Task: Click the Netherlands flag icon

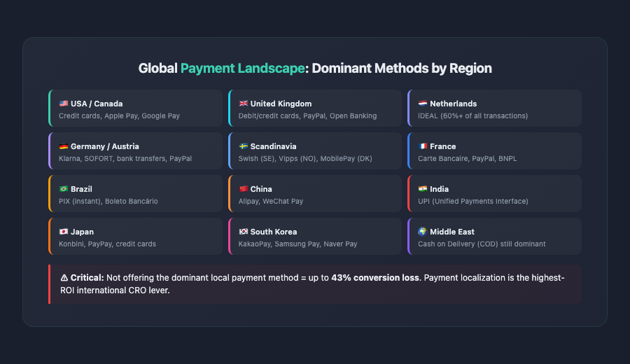Action: [x=423, y=104]
